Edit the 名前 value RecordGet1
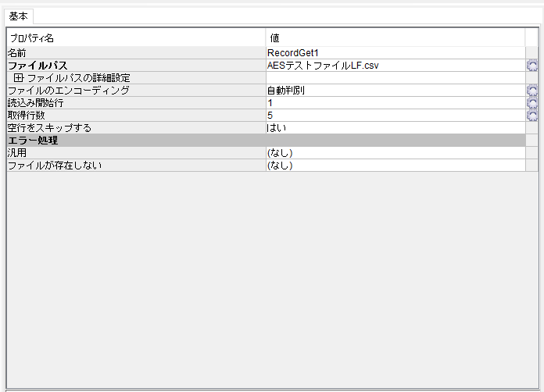 point(395,53)
